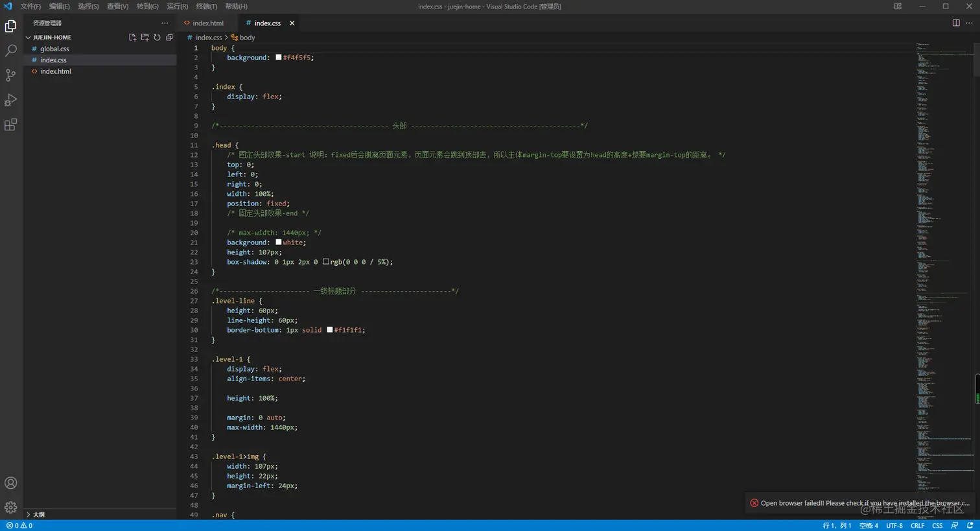Screen dimensions: 980x531
Task: Refresh the Explorer file list
Action: point(157,38)
